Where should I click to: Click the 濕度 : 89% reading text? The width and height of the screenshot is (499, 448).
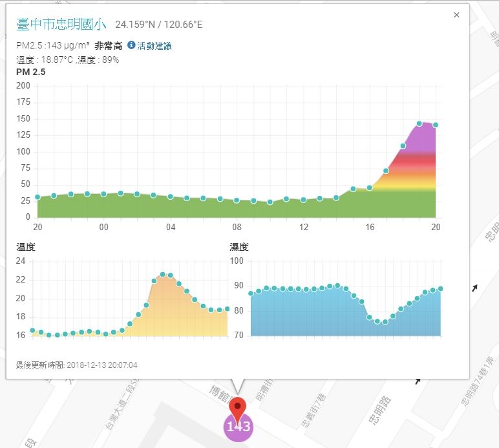[98, 60]
